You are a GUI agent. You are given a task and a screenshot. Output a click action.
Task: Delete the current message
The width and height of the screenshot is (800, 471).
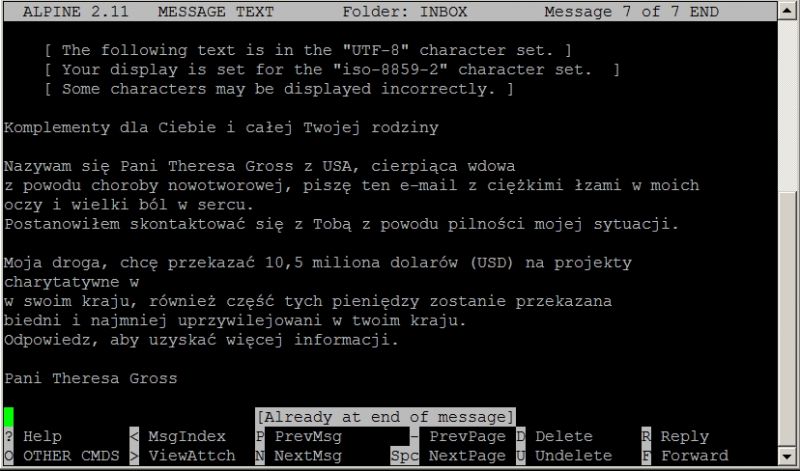[564, 436]
